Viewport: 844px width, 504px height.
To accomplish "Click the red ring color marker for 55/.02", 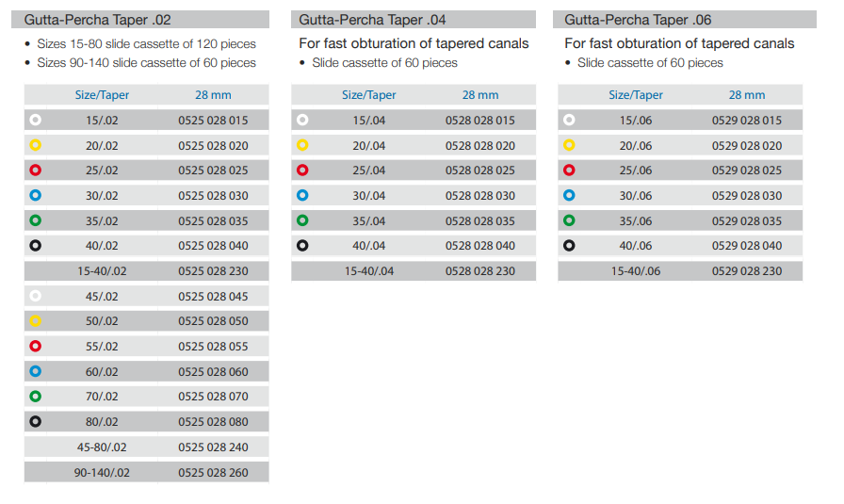I will point(36,346).
